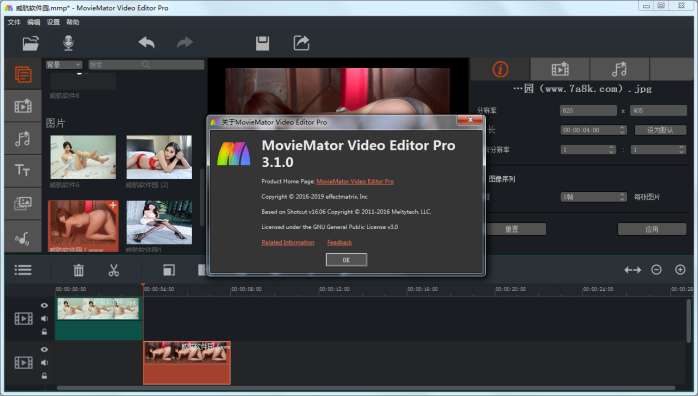
Task: Click the 00:00:12:00 mark on timeline ruler
Action: [x=334, y=289]
